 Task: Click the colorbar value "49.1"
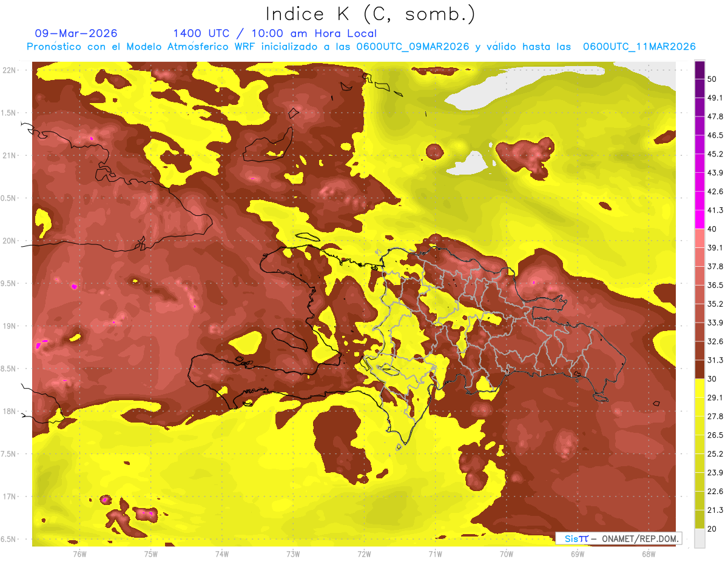tap(715, 98)
